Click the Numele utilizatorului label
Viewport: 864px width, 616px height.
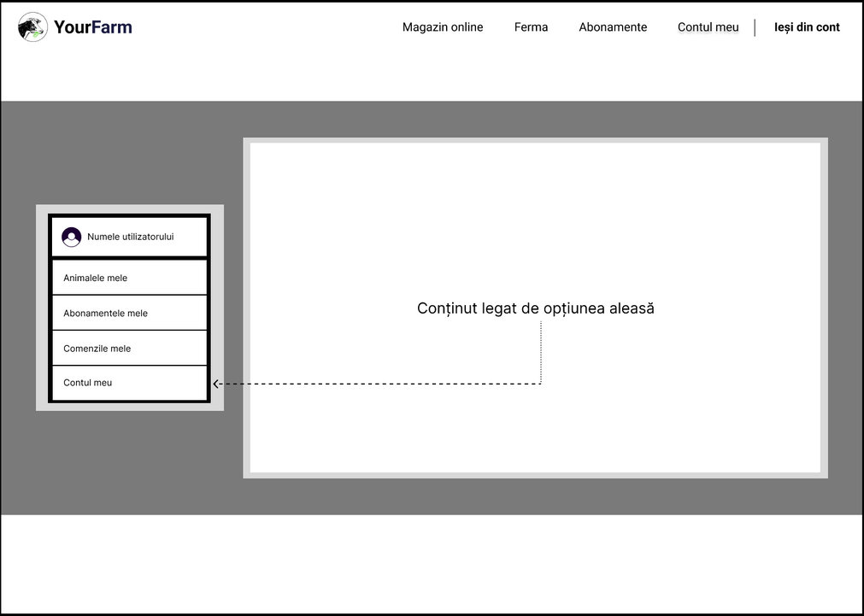tap(130, 237)
